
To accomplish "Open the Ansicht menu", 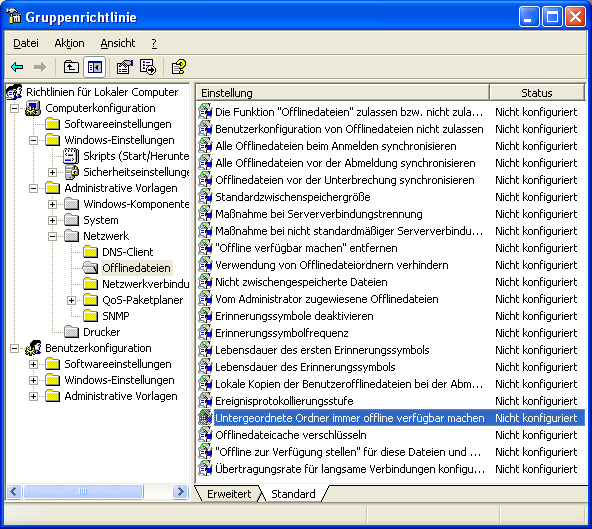I will [117, 43].
